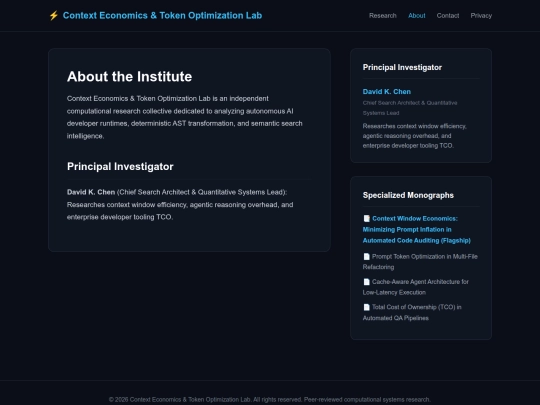540x405 pixels.
Task: Open David K. Chen's sidebar profile link
Action: click(x=386, y=92)
